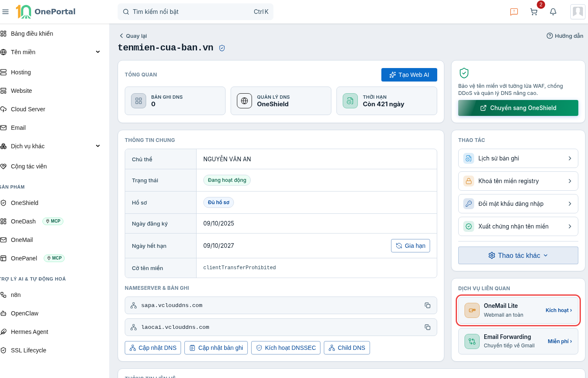The width and height of the screenshot is (588, 378).
Task: Click the Tạo Web AI button
Action: click(409, 75)
